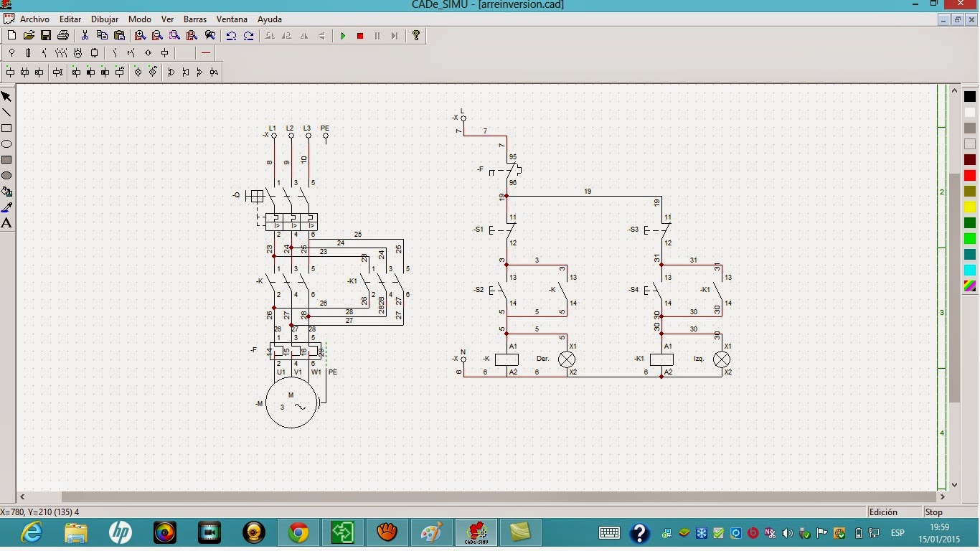Viewport: 980px width, 551px height.
Task: Pick the black color swatch
Action: pyautogui.click(x=970, y=97)
